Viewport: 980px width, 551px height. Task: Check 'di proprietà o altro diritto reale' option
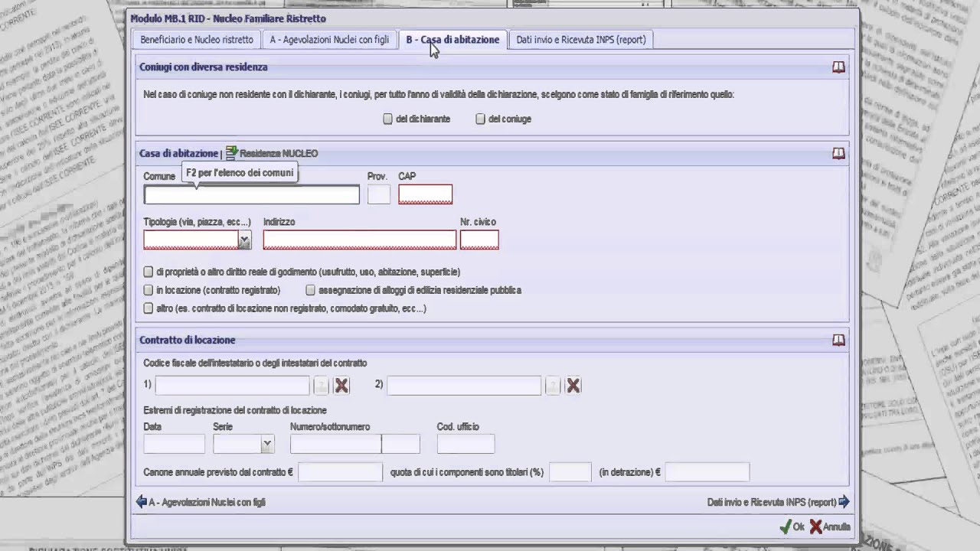coord(149,272)
